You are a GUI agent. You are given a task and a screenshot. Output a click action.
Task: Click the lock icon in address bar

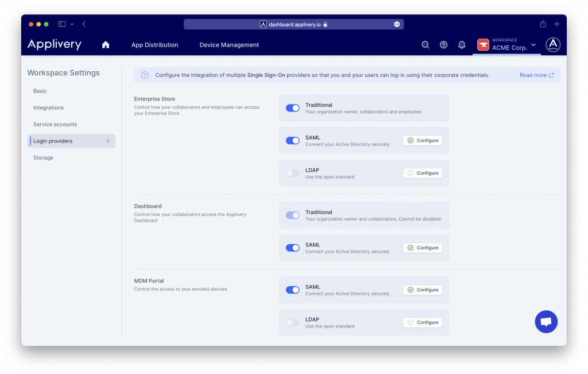(325, 24)
